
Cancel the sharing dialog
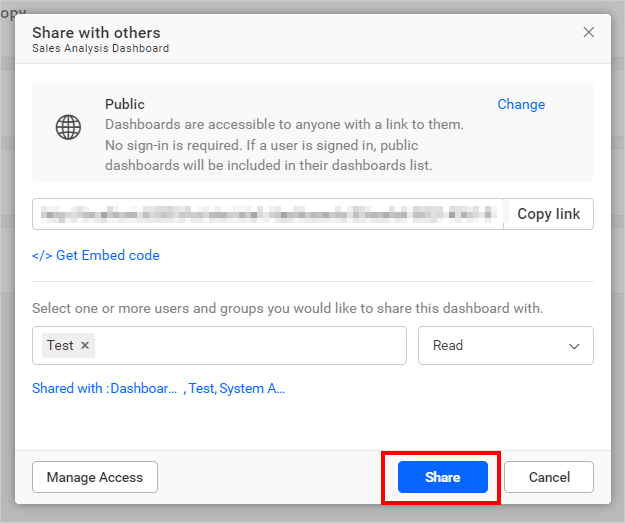[x=549, y=477]
